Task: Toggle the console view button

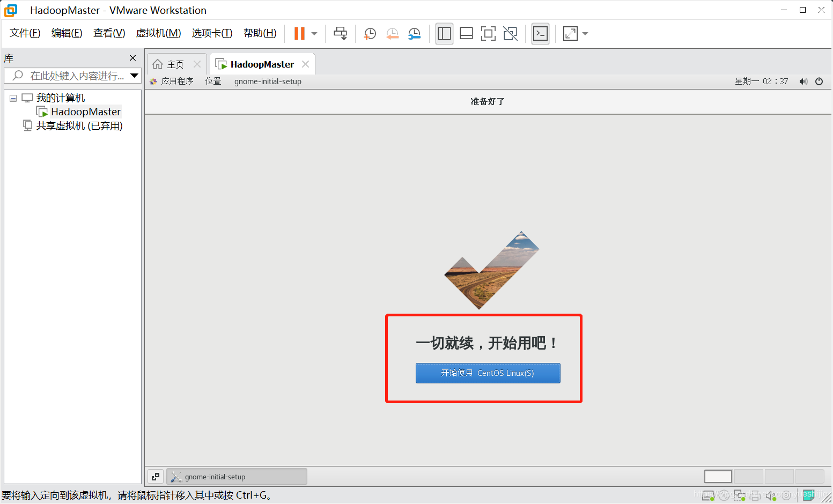Action: click(x=540, y=34)
